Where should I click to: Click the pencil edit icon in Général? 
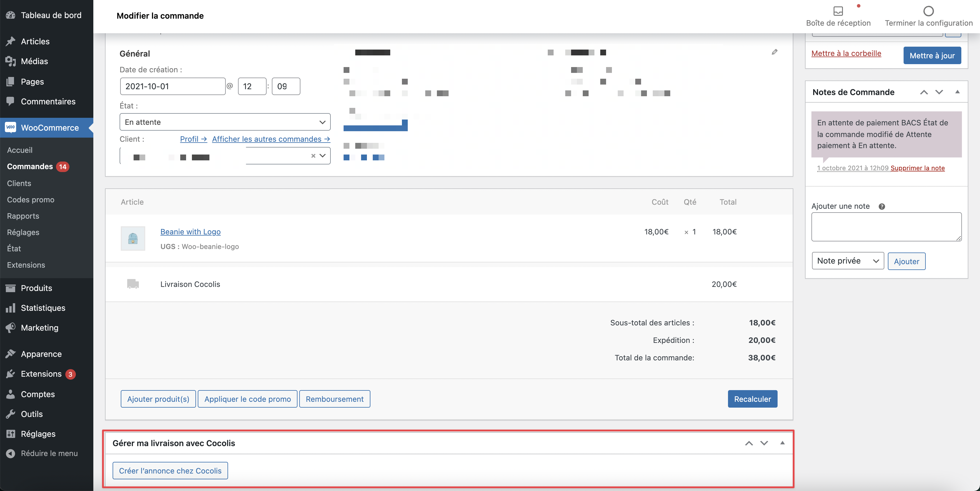774,52
